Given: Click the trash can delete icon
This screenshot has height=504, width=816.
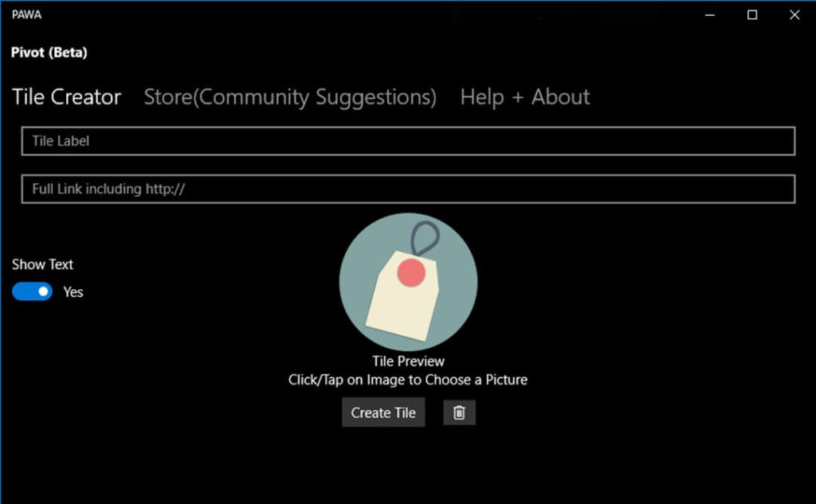Looking at the screenshot, I should 459,412.
